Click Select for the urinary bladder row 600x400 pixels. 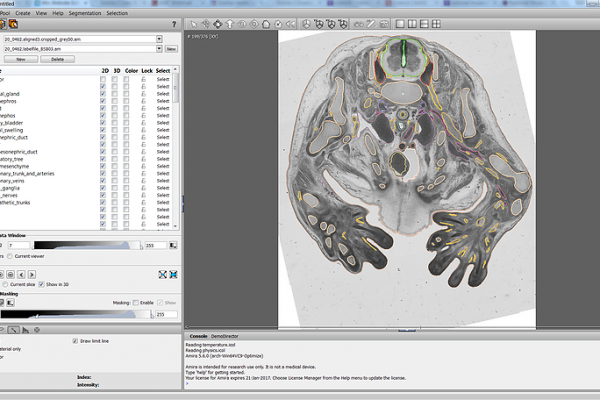point(163,124)
